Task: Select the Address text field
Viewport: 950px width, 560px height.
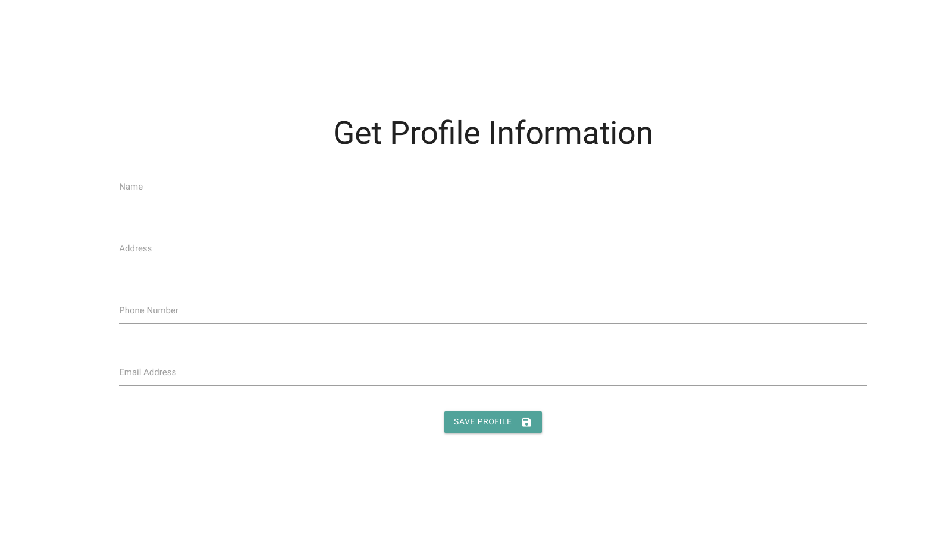Action: (416, 251)
